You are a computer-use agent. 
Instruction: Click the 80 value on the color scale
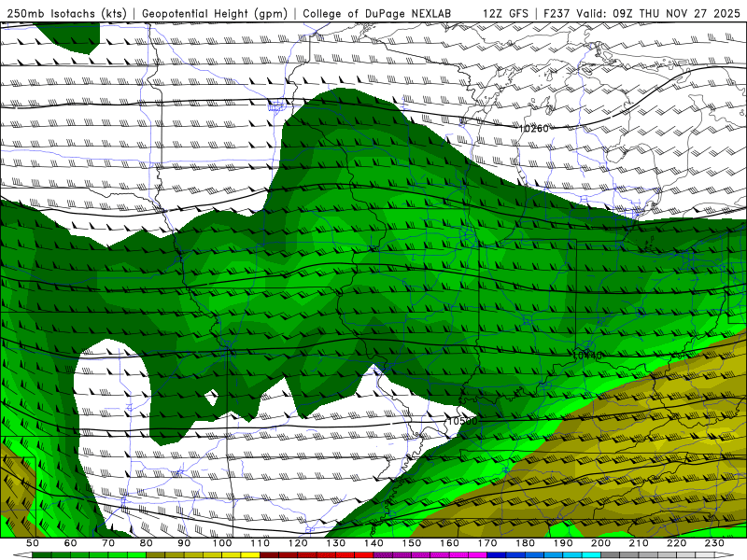[x=147, y=543]
